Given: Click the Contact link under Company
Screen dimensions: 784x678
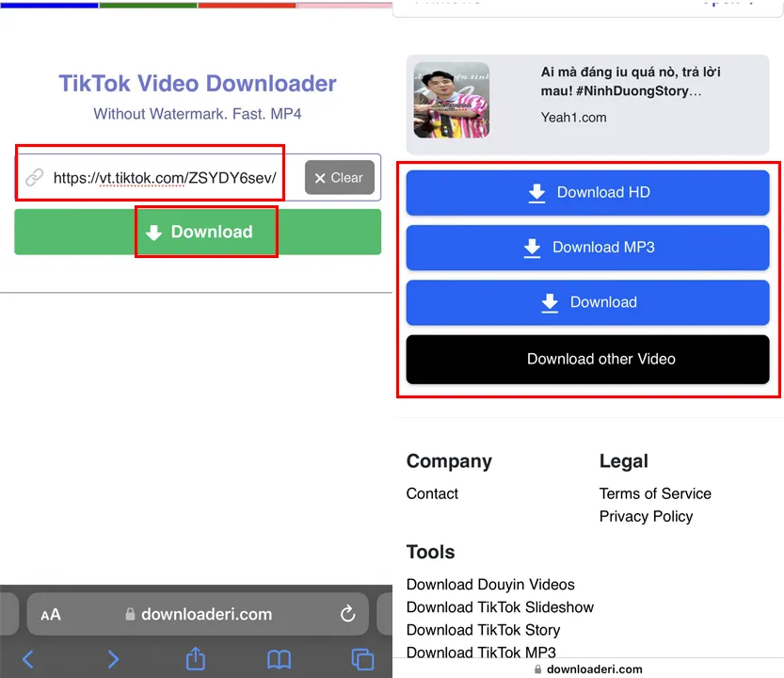Looking at the screenshot, I should pyautogui.click(x=432, y=493).
